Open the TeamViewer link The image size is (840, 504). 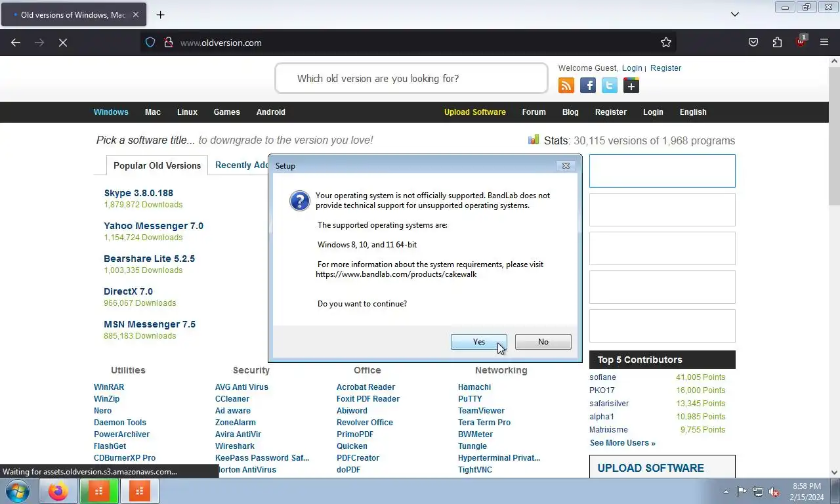coord(482,411)
